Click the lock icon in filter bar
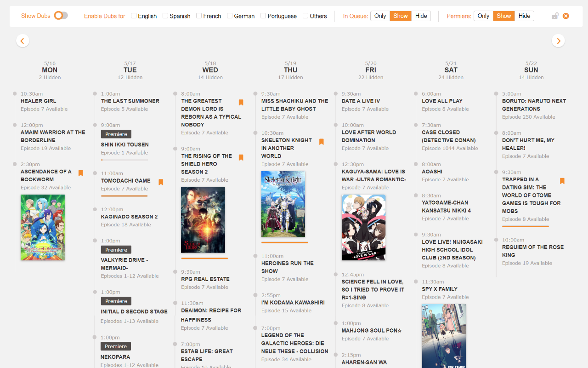The height and width of the screenshot is (368, 588). [555, 16]
